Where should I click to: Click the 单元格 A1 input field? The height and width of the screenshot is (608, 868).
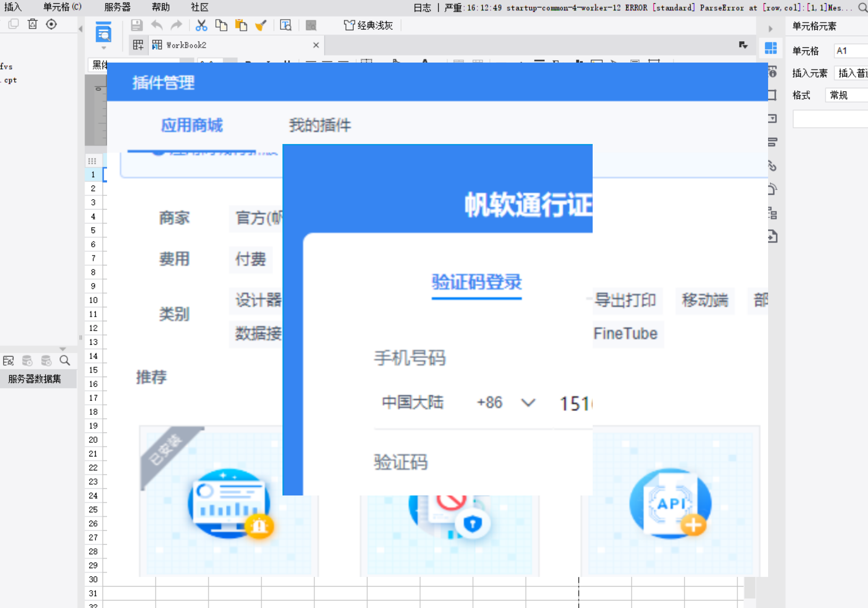(851, 51)
